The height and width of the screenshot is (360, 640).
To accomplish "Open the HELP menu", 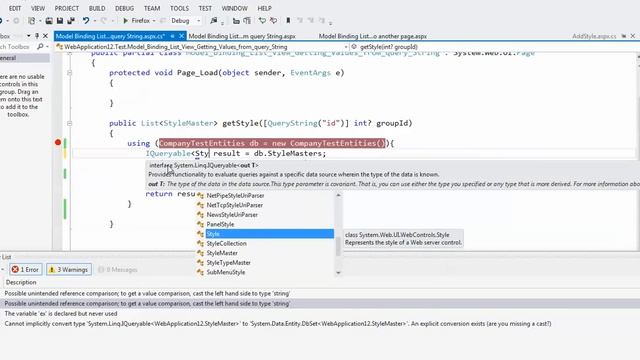I will pyautogui.click(x=264, y=8).
